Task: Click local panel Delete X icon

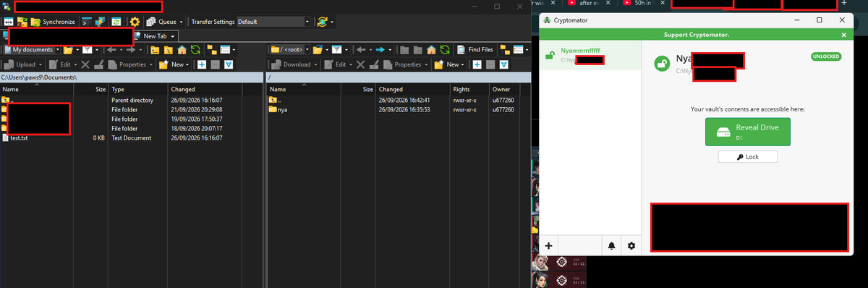Action: tap(85, 64)
